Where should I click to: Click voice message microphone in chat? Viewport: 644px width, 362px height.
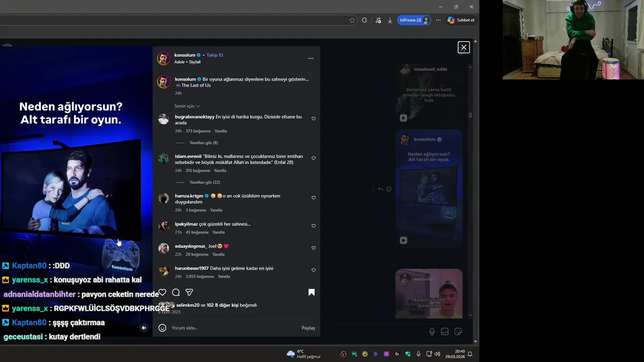coord(432,331)
